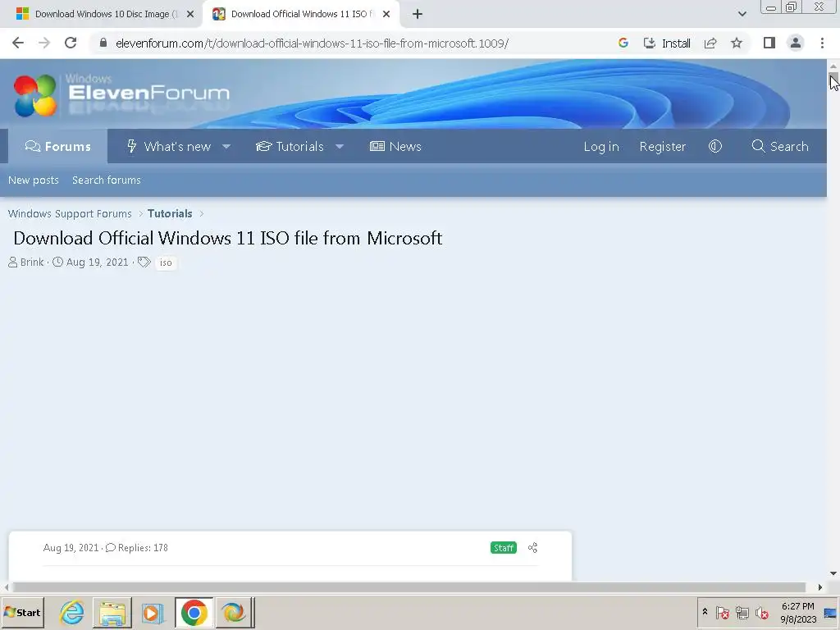Close the Windows 10 Disc Image tab

coord(190,14)
